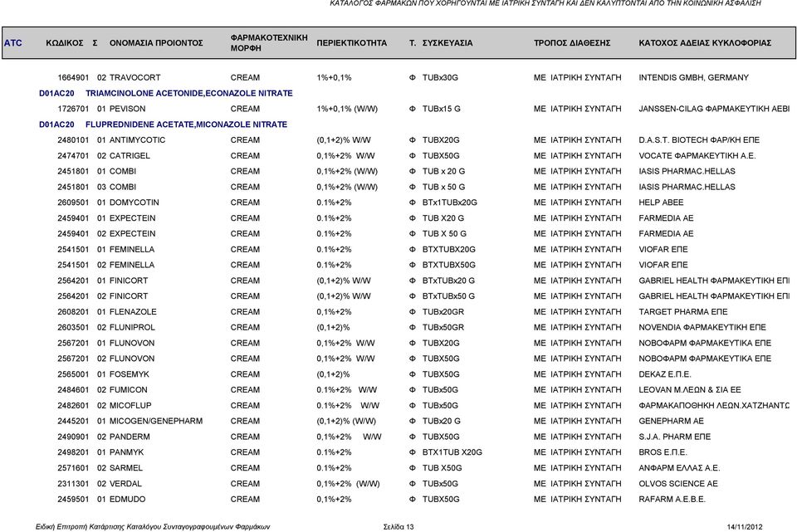Viewport: 797px width, 532px height.
Task: Click the ΚΩΔΙΚΟΣ column header
Action: [x=65, y=42]
